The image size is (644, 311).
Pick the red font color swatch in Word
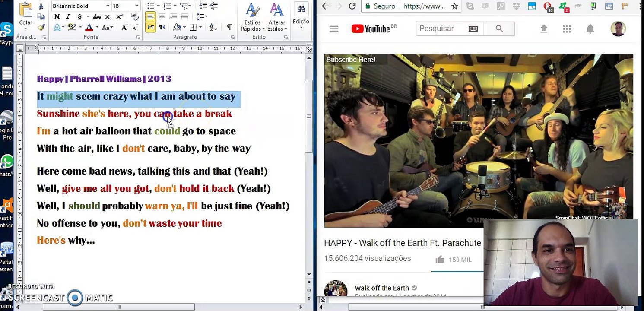pyautogui.click(x=89, y=27)
